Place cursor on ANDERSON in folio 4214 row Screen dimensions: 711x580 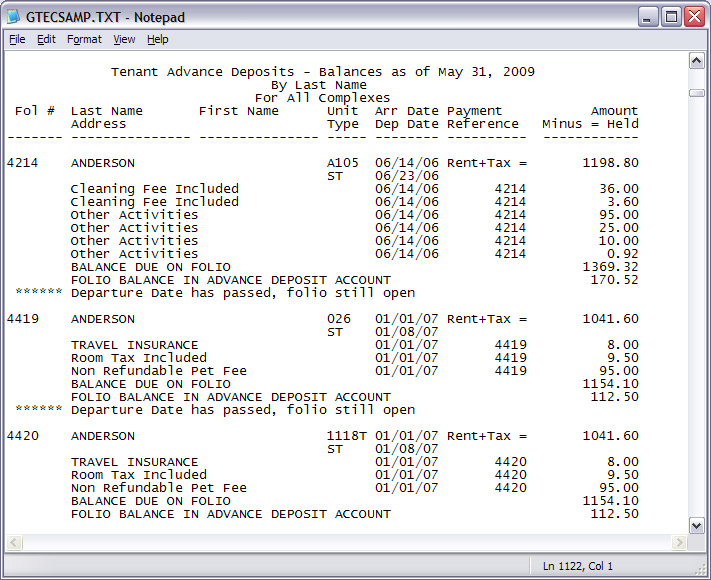(x=102, y=163)
